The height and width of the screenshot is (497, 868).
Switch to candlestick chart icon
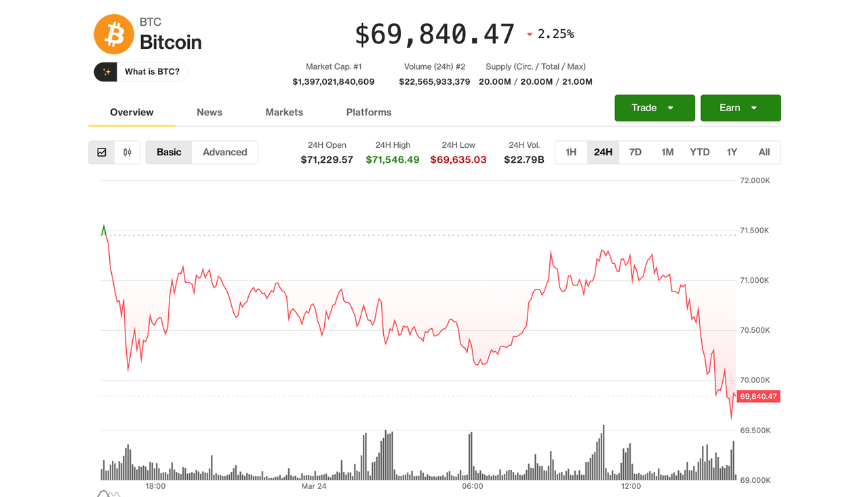coord(127,152)
